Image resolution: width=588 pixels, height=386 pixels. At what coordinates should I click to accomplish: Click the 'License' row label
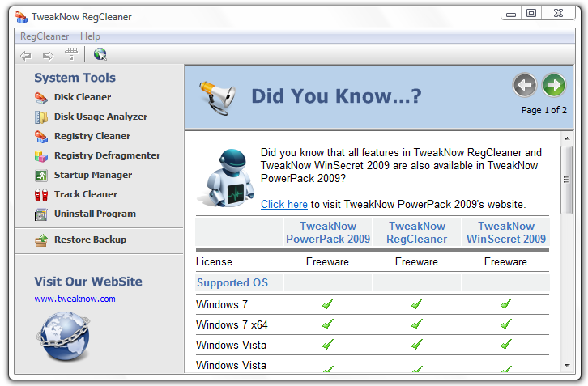tap(214, 262)
